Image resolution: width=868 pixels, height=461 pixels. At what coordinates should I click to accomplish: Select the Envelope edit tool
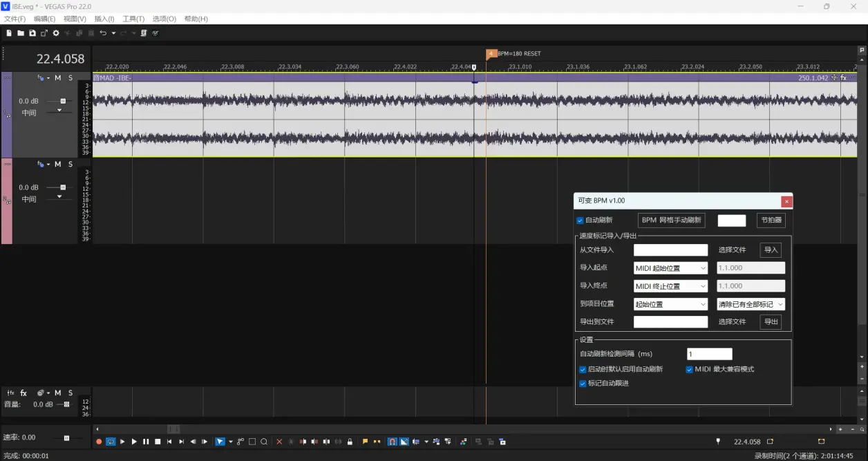pyautogui.click(x=240, y=442)
